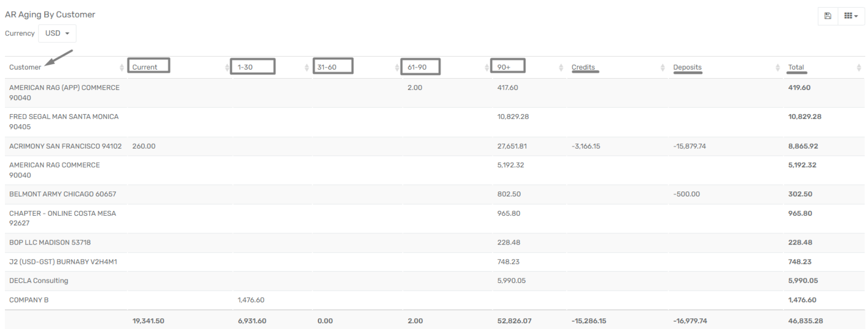Select BELMONT ARMY CHICAGO 60657 customer

point(63,194)
